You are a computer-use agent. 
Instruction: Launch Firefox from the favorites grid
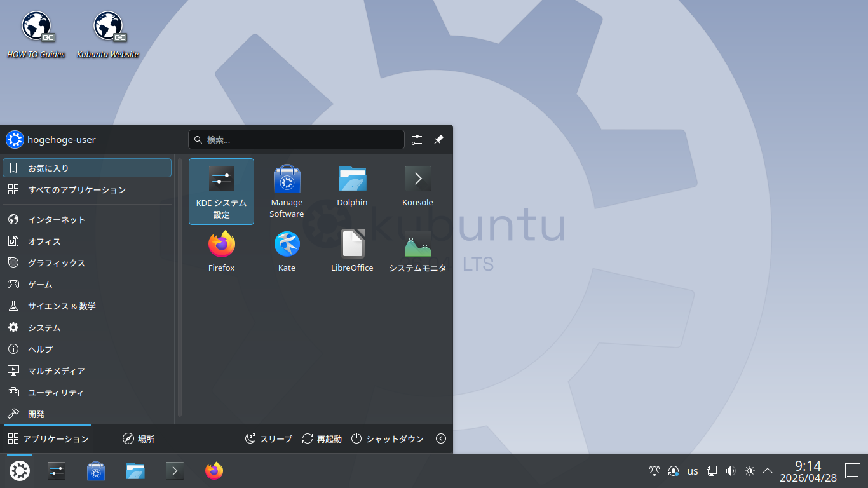[x=221, y=250]
